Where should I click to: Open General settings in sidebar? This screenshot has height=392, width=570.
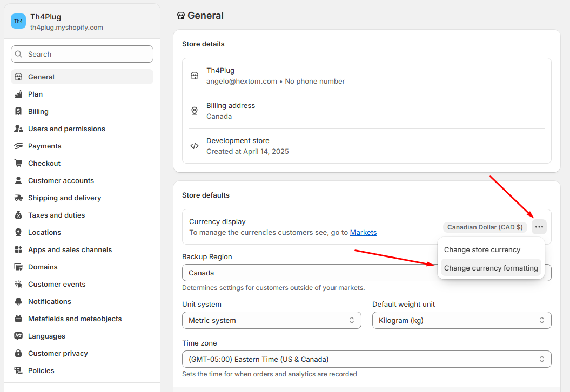pos(82,77)
